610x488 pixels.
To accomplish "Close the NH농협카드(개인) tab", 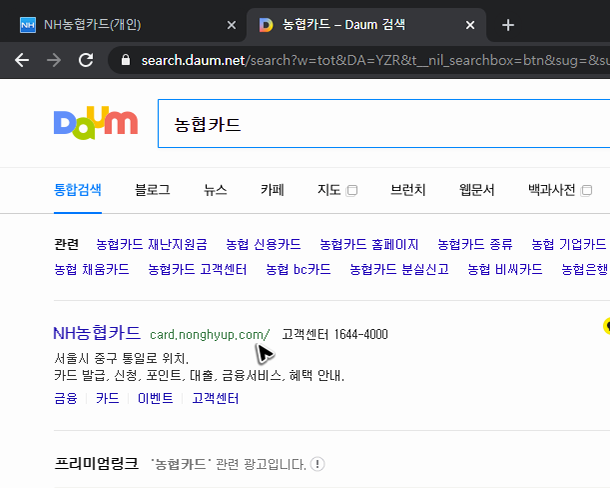I will coord(231,25).
